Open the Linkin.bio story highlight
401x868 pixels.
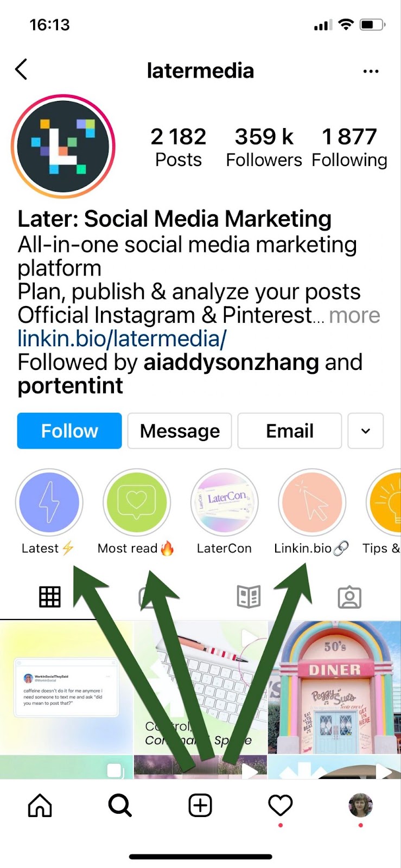point(312,502)
